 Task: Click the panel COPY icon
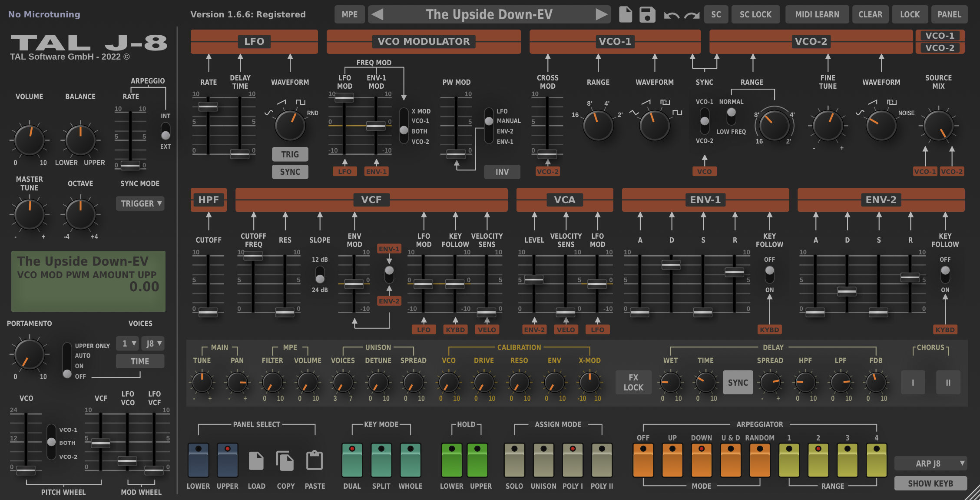285,460
